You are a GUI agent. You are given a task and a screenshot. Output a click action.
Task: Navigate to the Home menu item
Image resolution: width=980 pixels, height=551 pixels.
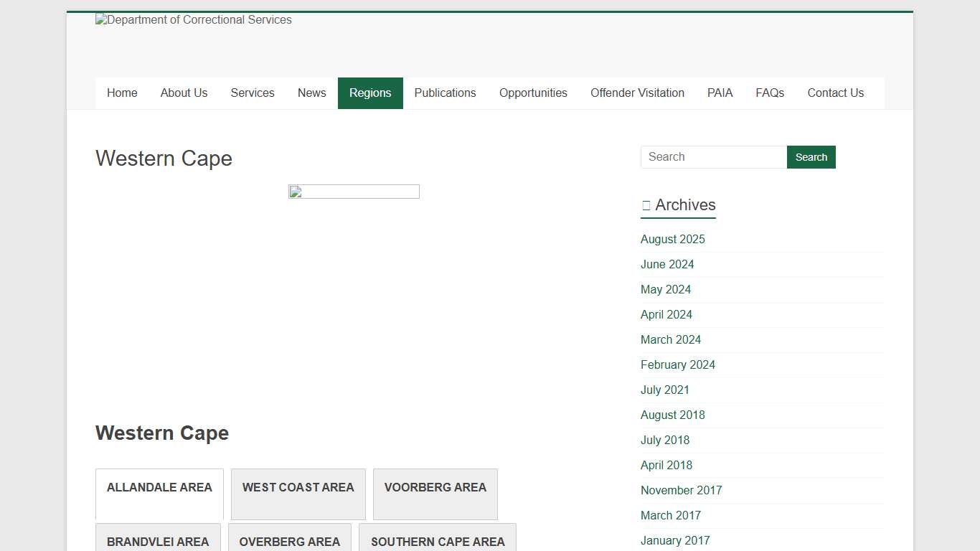[x=122, y=93]
